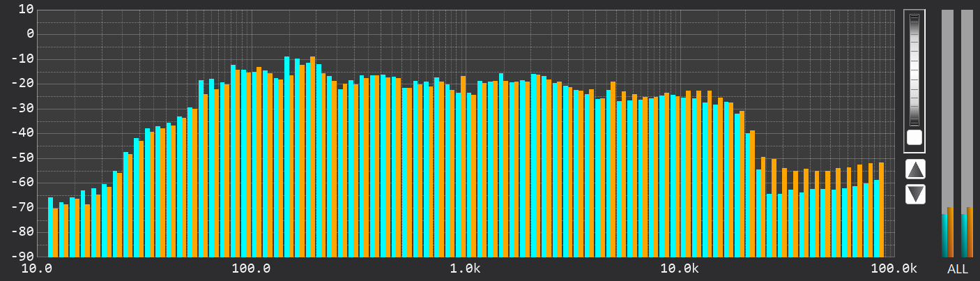The image size is (980, 281).
Task: Click the 10 dB label at top of scale
Action: point(27,9)
